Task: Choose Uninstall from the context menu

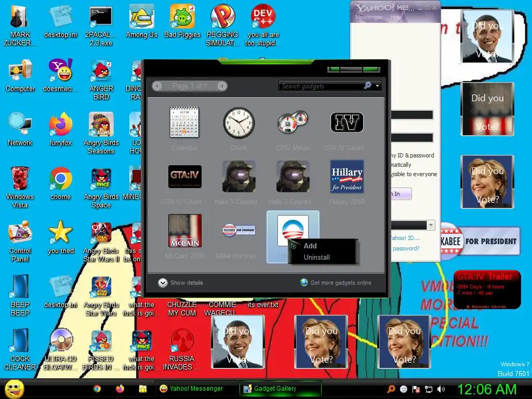Action: (316, 257)
